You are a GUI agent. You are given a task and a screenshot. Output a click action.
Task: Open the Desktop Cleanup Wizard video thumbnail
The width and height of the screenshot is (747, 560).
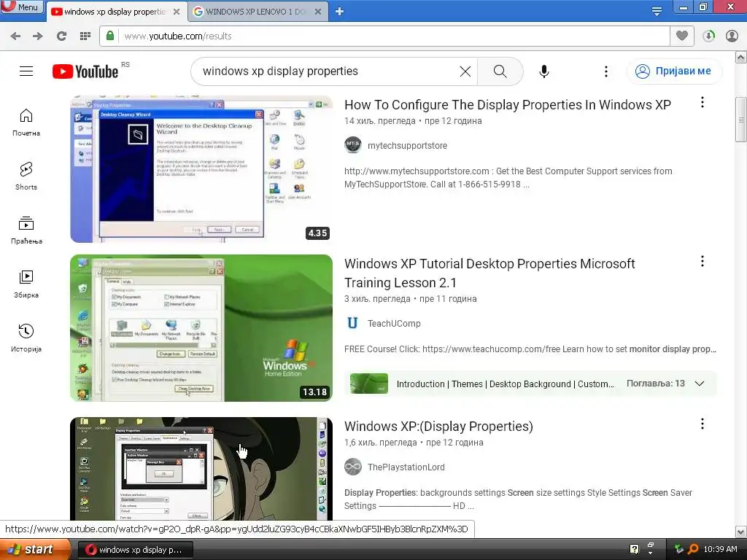click(x=201, y=169)
